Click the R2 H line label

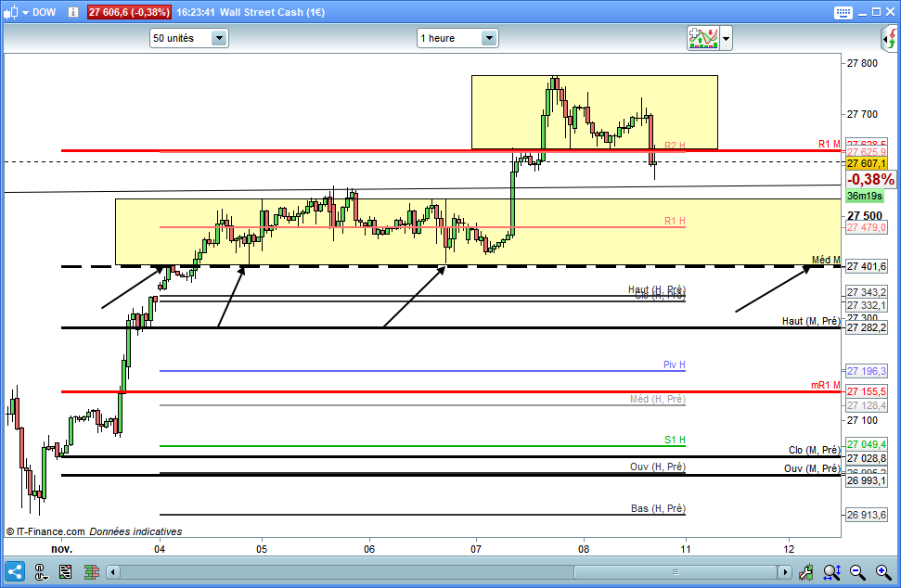pos(675,146)
